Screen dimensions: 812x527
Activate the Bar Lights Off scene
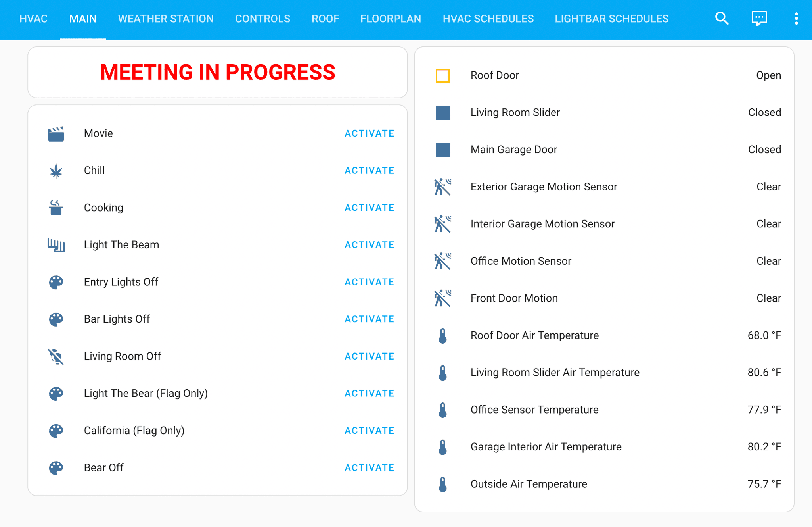coord(369,319)
